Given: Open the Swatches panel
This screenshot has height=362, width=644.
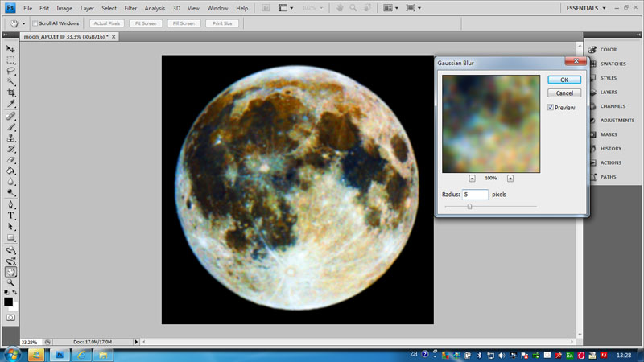Looking at the screenshot, I should pos(612,64).
